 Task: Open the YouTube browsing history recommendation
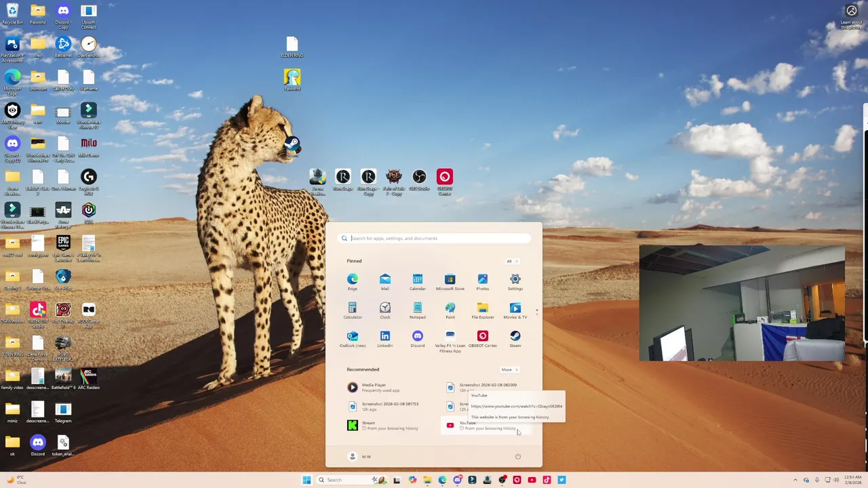pyautogui.click(x=487, y=425)
